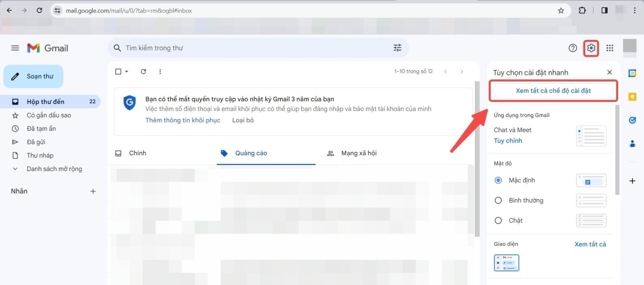
Task: Click the 1–10 trong số 12 counter
Action: pyautogui.click(x=413, y=71)
